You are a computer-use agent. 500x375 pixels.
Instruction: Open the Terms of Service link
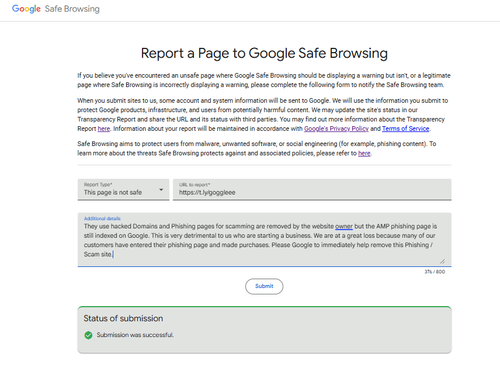tap(406, 129)
